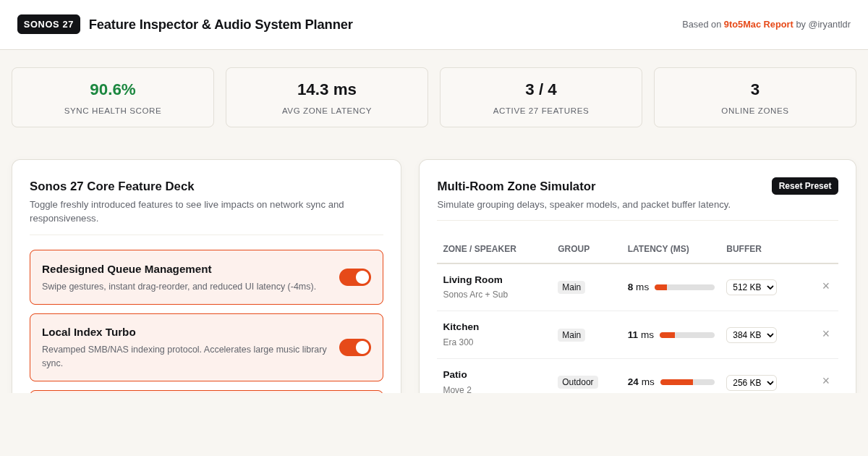The width and height of the screenshot is (868, 456).
Task: Click the @iryantldr author text
Action: coord(829,25)
